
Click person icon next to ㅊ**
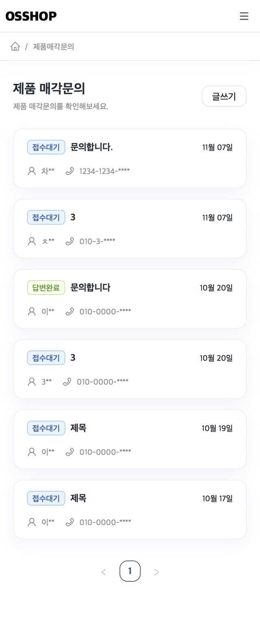pos(32,241)
